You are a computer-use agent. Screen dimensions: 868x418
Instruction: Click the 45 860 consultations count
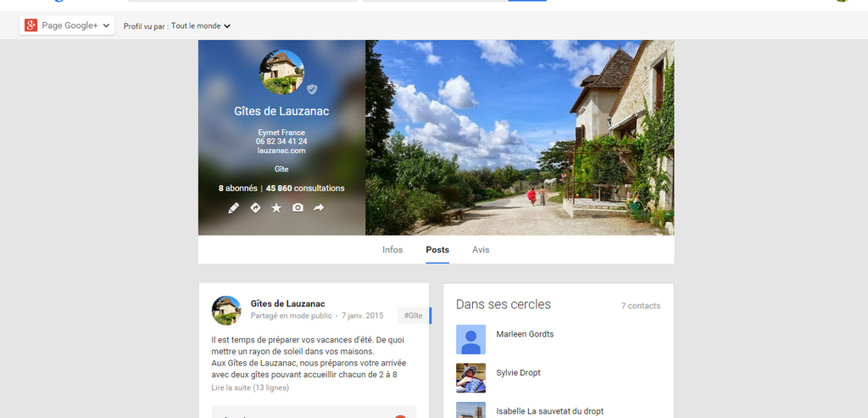305,188
